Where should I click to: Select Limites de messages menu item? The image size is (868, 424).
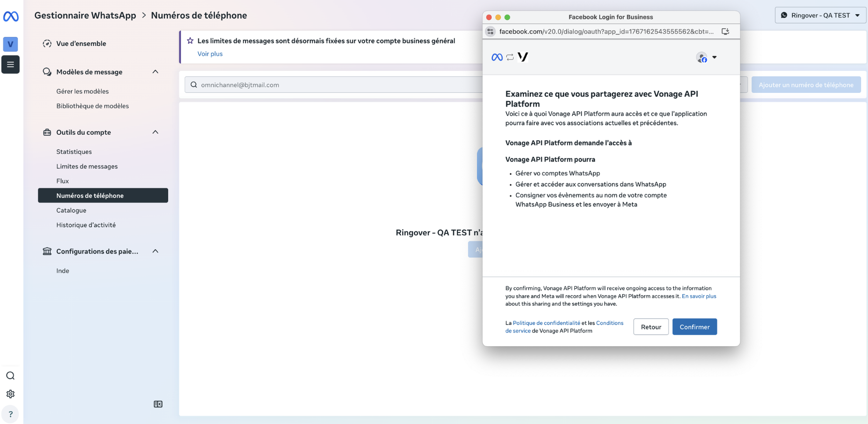coord(87,167)
